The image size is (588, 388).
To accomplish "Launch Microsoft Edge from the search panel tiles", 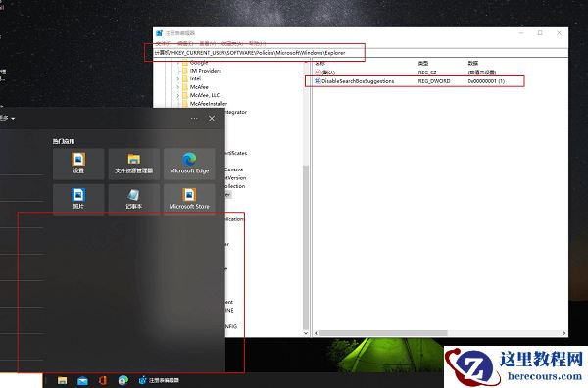I will (x=189, y=164).
